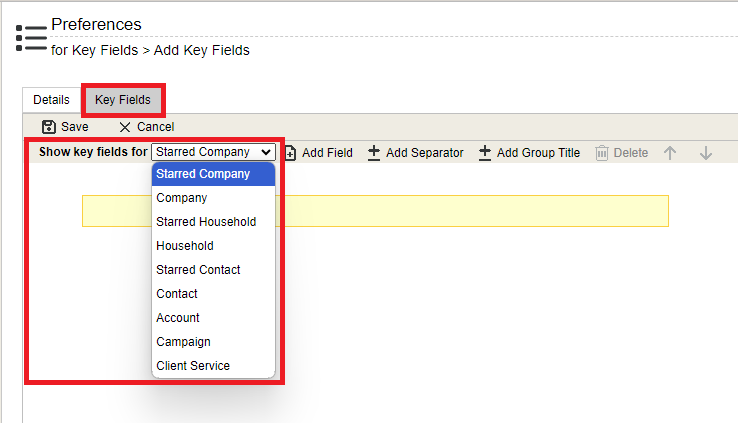
Task: Click the Add Group Title plus icon
Action: click(485, 153)
